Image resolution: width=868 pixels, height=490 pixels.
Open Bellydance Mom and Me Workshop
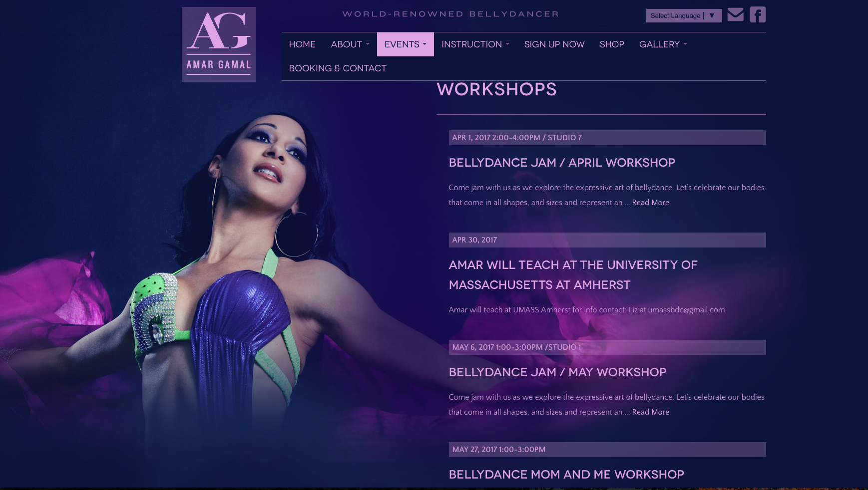pos(566,475)
